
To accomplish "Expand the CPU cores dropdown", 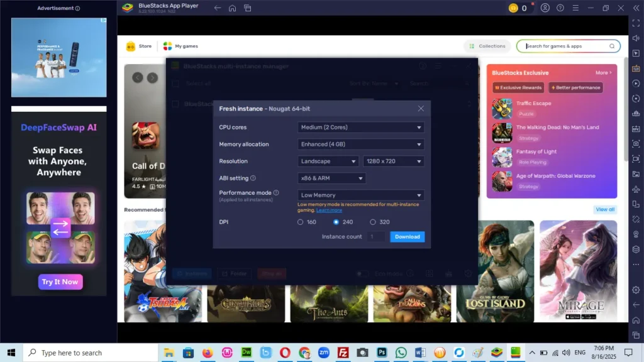I will point(360,128).
